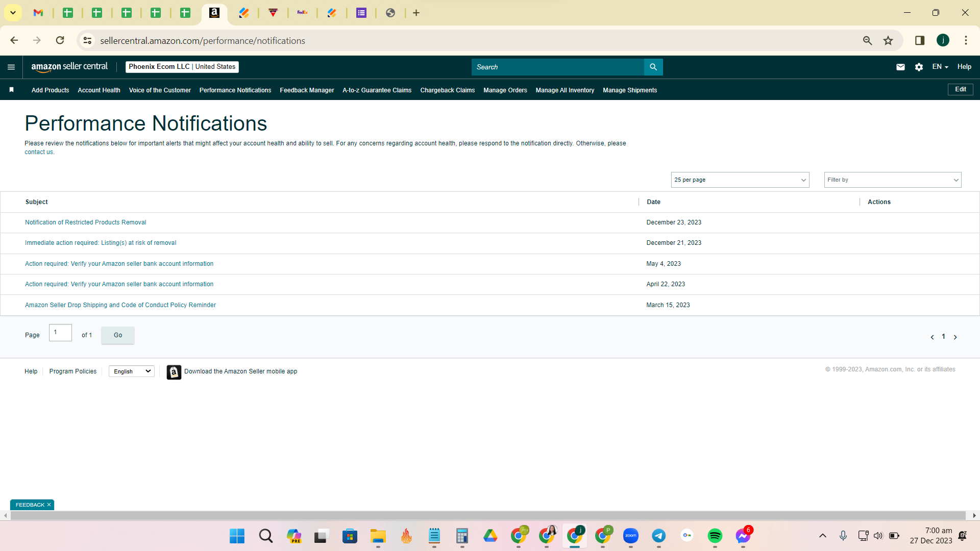Open the messages envelope icon
This screenshot has width=980, height=551.
pos(900,67)
